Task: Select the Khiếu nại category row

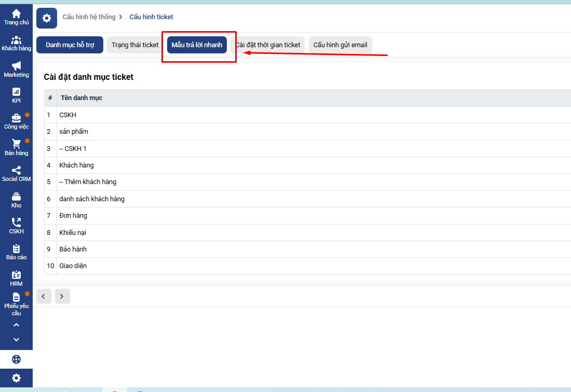Action: coord(73,233)
